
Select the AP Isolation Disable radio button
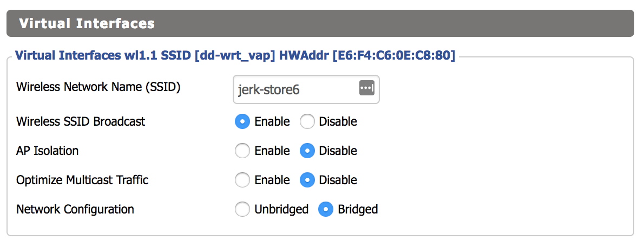(x=307, y=151)
